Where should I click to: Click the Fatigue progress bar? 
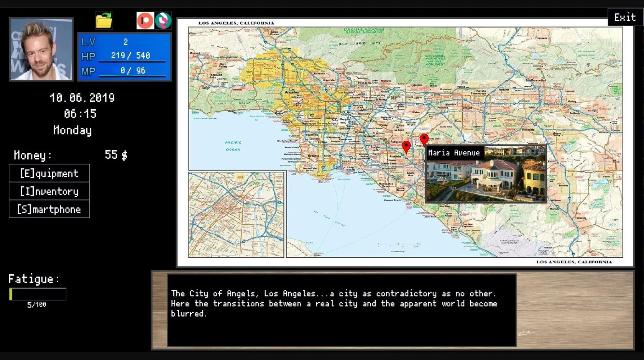tap(37, 294)
